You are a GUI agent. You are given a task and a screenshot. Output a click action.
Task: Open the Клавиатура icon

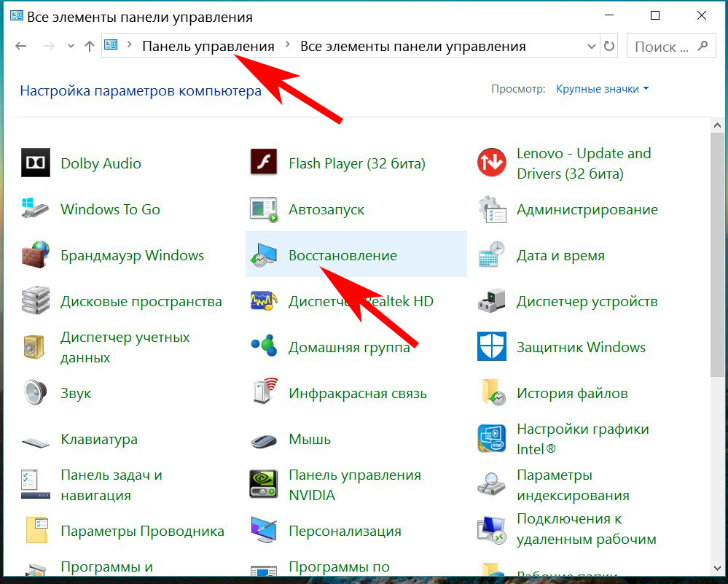pos(35,442)
